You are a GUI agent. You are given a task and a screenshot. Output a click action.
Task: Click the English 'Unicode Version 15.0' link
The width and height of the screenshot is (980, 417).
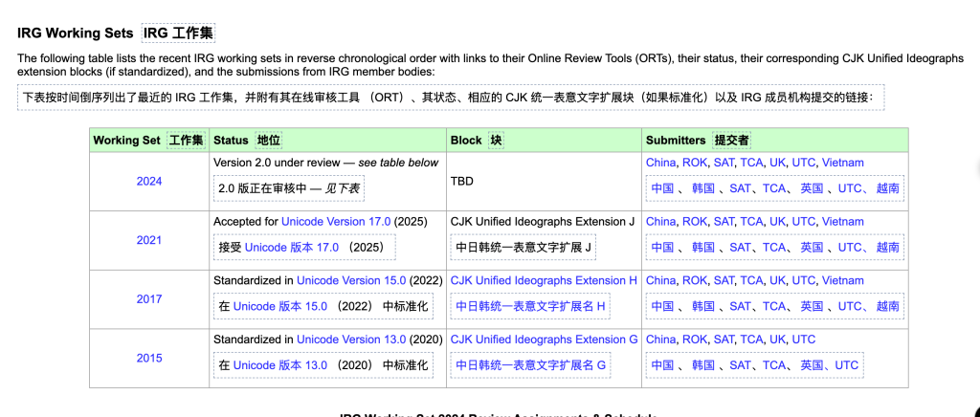click(x=351, y=281)
